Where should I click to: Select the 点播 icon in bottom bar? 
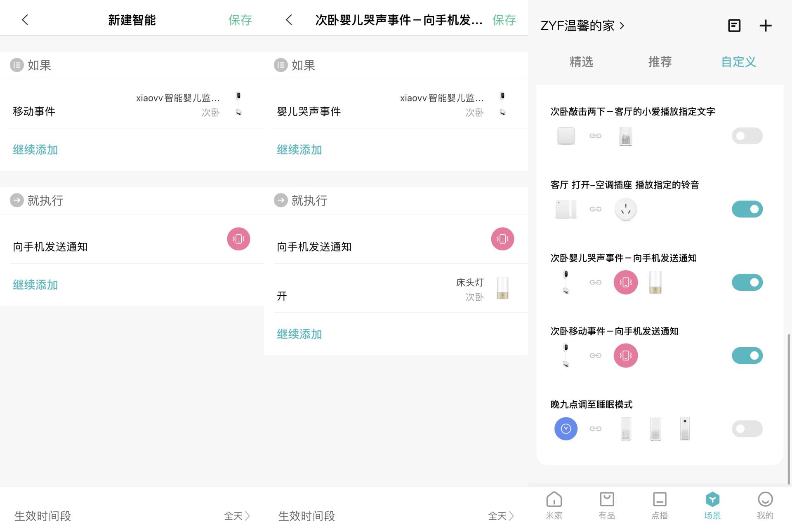(660, 504)
